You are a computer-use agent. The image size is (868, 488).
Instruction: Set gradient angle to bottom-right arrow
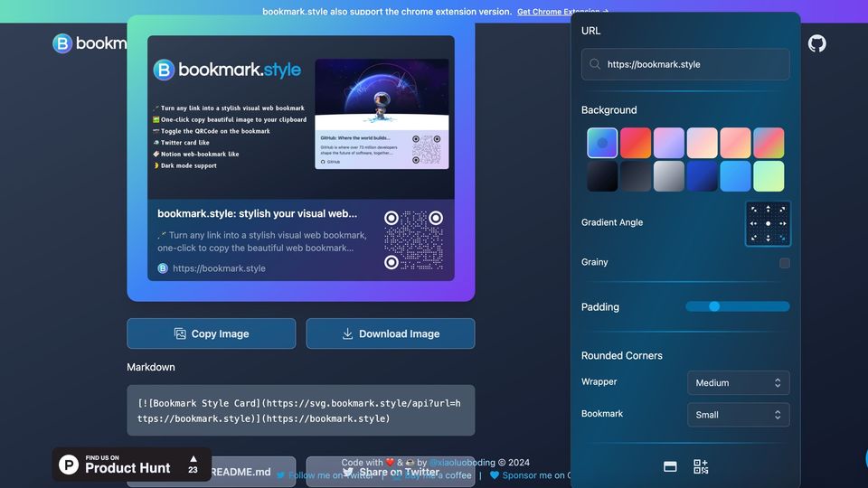[x=782, y=238]
